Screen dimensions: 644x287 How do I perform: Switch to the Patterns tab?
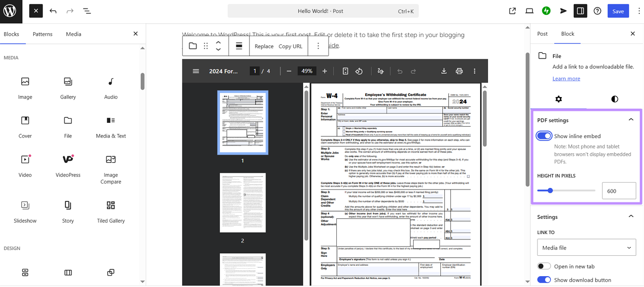coord(42,34)
